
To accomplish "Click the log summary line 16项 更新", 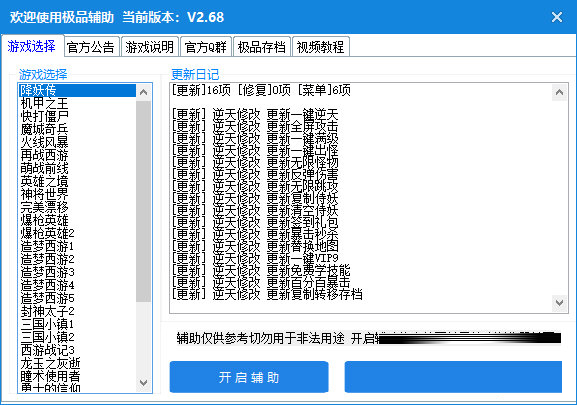I will tap(261, 90).
